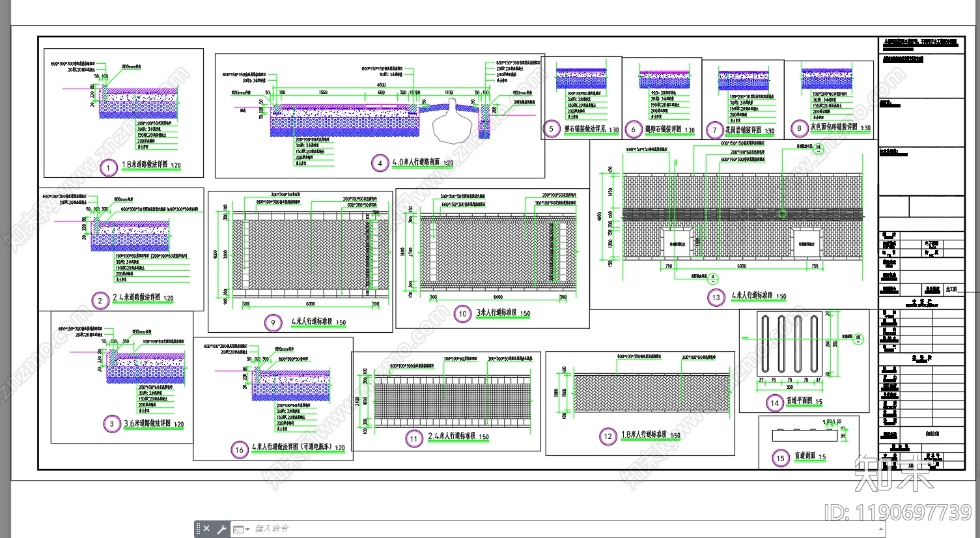This screenshot has height=538, width=980.
Task: Select detail bubble 16 beside 4米人行道做法详图
Action: point(240,449)
